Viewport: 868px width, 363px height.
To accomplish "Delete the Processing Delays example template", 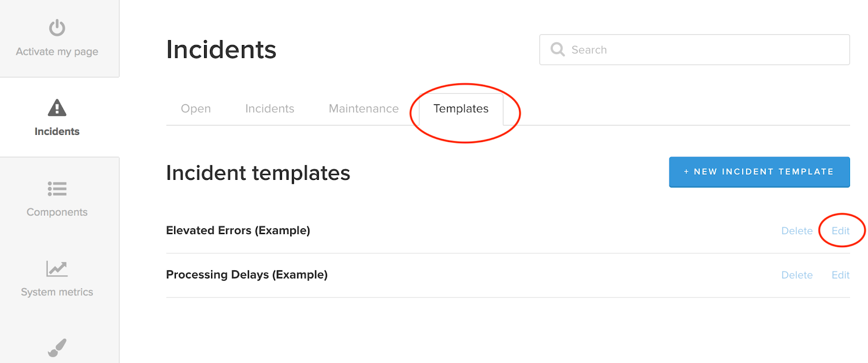I will [797, 275].
